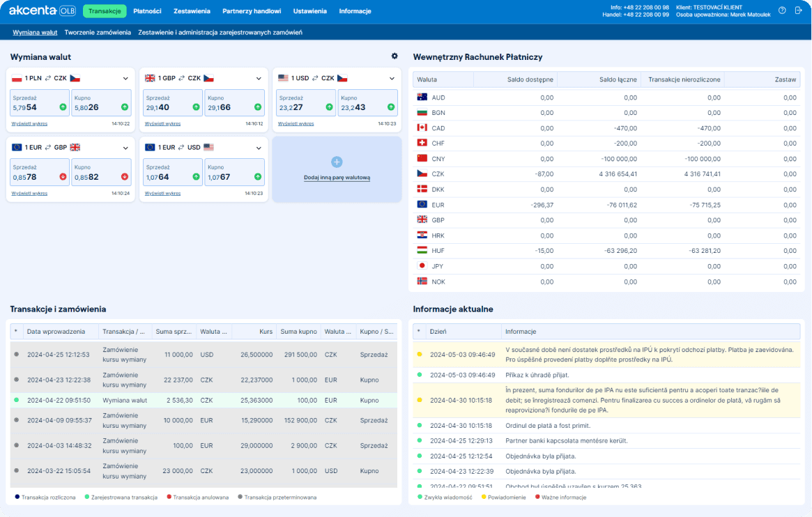Click Dodaj inną parę walutową link

click(337, 178)
